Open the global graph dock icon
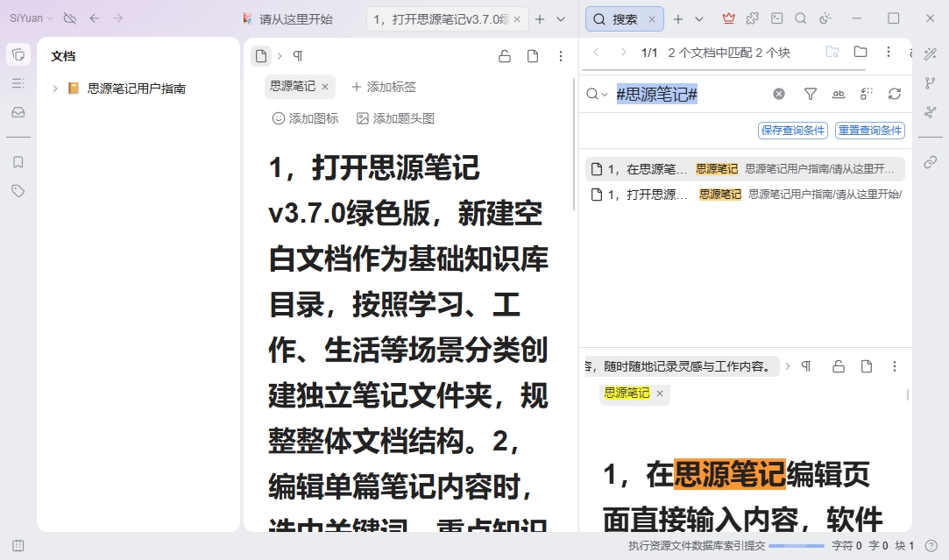The image size is (949, 560). pos(931,111)
